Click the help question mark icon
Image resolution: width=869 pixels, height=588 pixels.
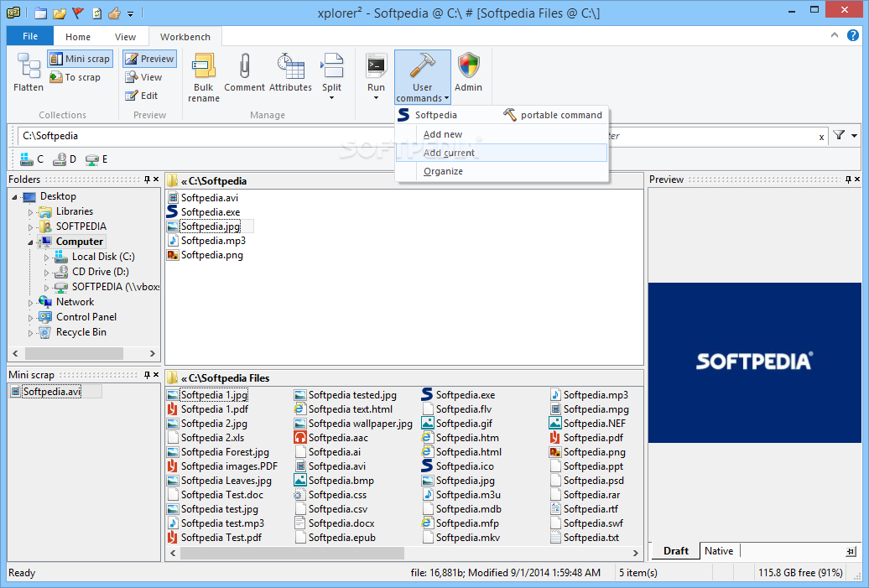[x=853, y=35]
